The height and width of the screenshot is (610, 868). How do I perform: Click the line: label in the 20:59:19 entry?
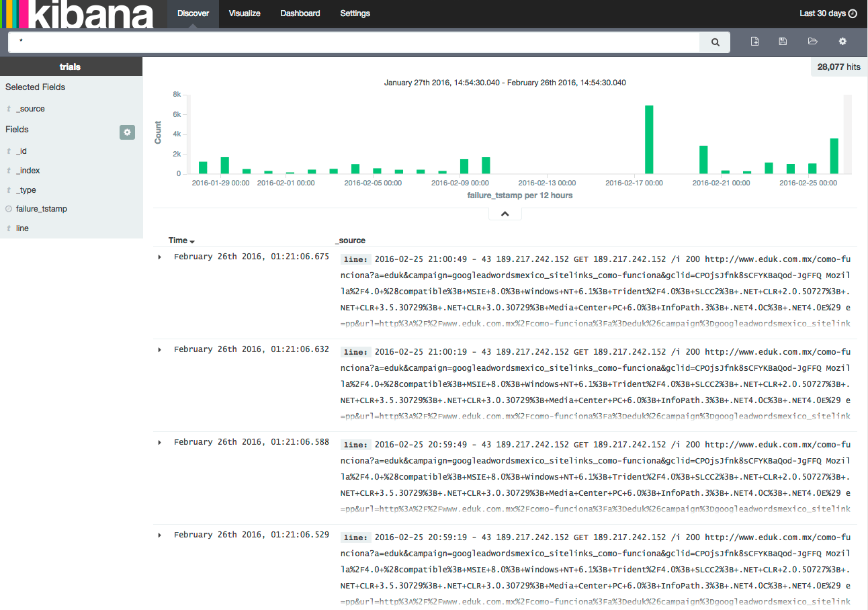tap(355, 537)
